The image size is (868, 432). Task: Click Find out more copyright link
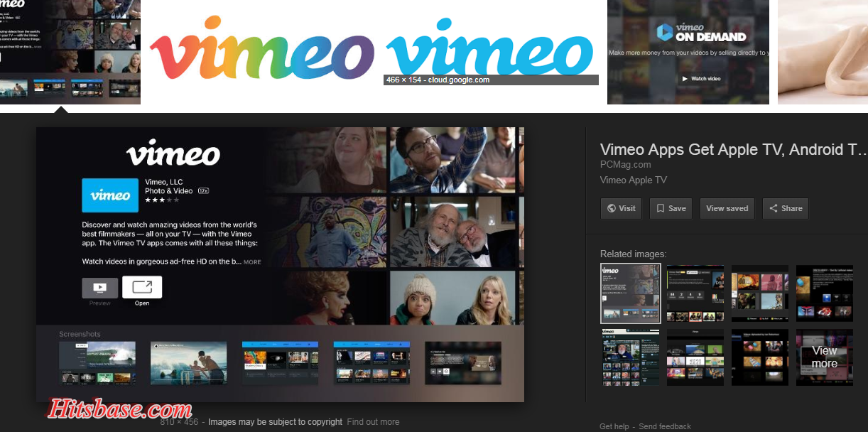click(373, 422)
